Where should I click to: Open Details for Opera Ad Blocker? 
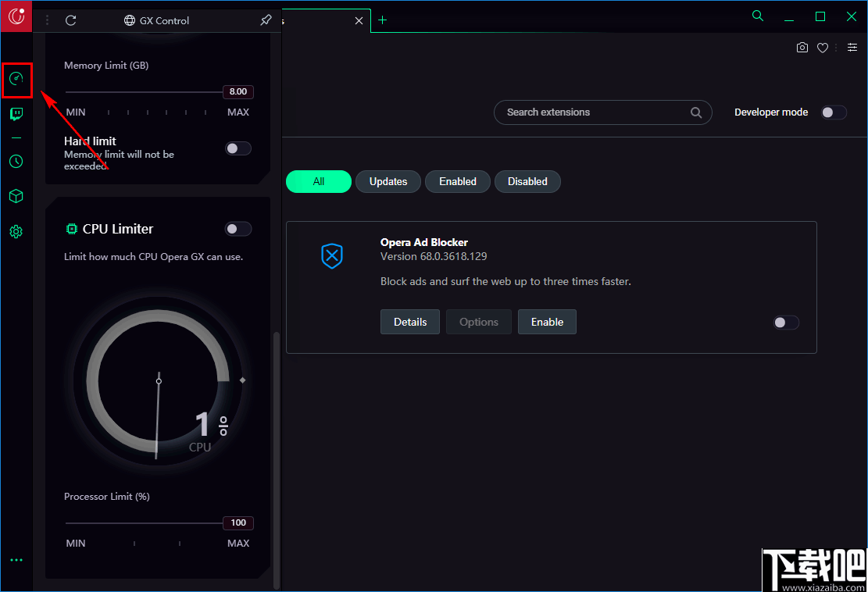point(410,322)
